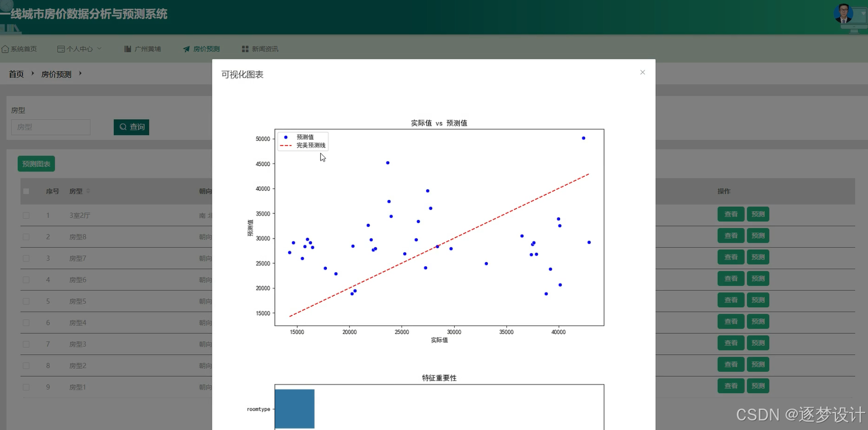The width and height of the screenshot is (868, 430).
Task: Click the 可视化图表 dialog title
Action: pyautogui.click(x=242, y=74)
